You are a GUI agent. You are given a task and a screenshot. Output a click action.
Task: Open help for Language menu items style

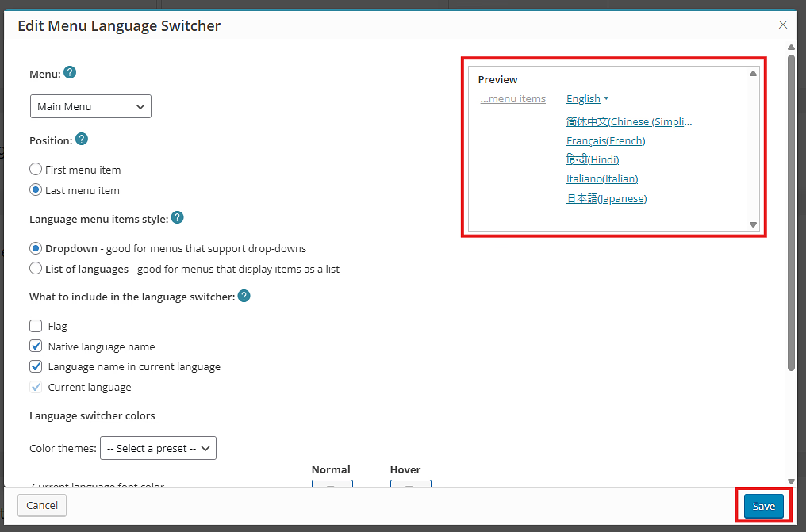point(178,217)
